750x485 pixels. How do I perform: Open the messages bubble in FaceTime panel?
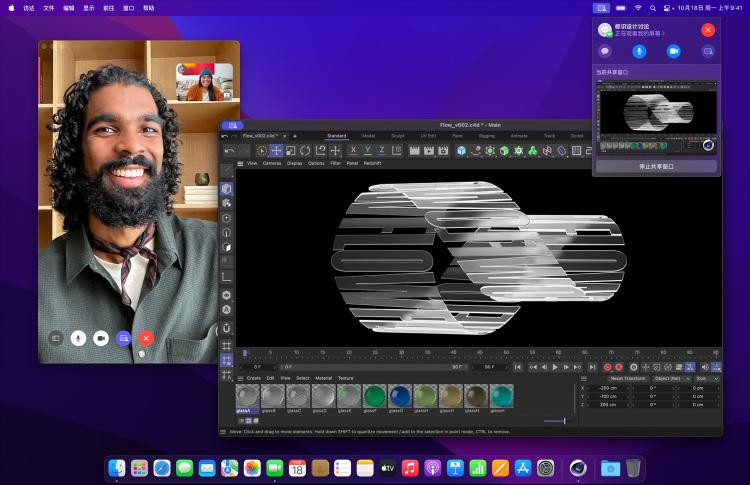click(x=605, y=51)
